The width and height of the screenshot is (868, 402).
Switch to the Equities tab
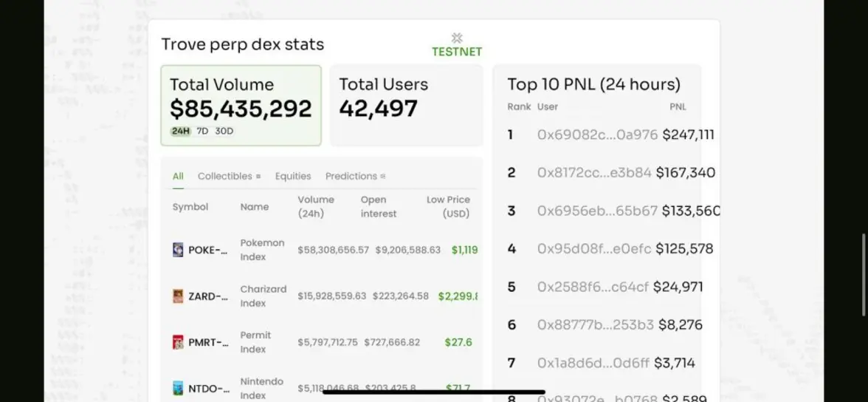(x=293, y=177)
